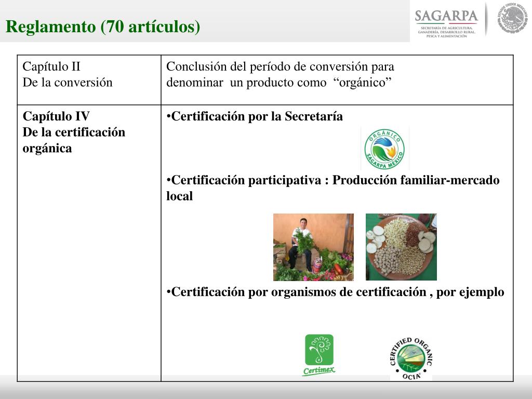This screenshot has height=399, width=532.
Task: Select line 'denominar un producto como orgánico'
Action: pos(279,83)
